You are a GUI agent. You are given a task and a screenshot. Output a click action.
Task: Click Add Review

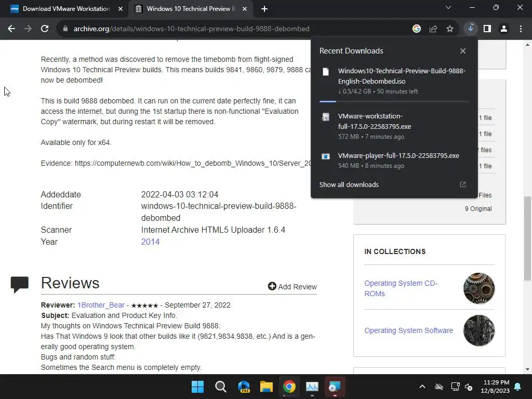coord(292,287)
